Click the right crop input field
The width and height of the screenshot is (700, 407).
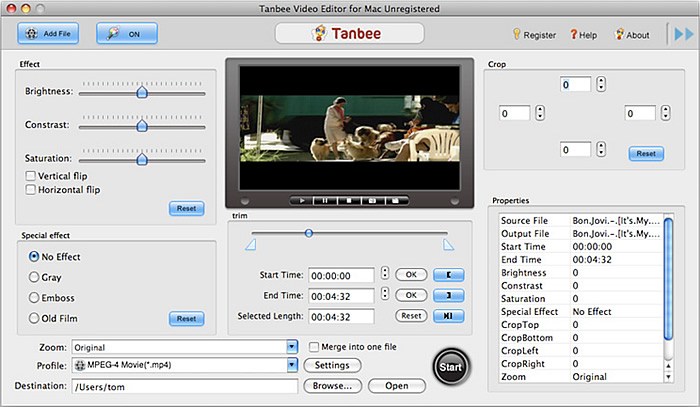(640, 113)
